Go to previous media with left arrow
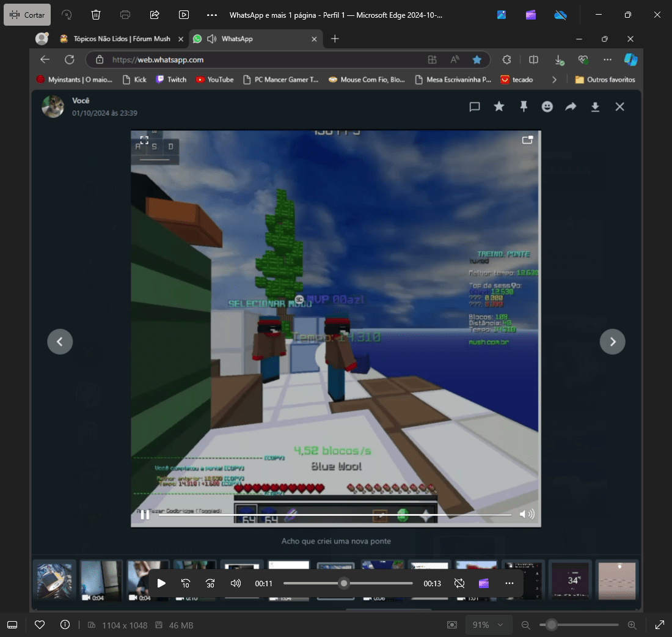This screenshot has height=637, width=672. [60, 342]
